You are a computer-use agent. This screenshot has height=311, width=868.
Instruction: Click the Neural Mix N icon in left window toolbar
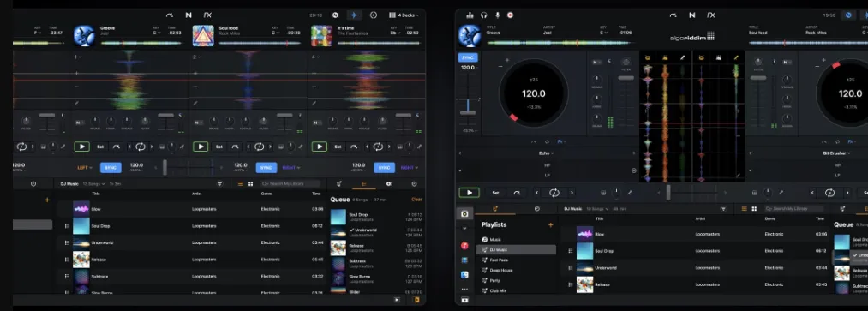[x=189, y=15]
